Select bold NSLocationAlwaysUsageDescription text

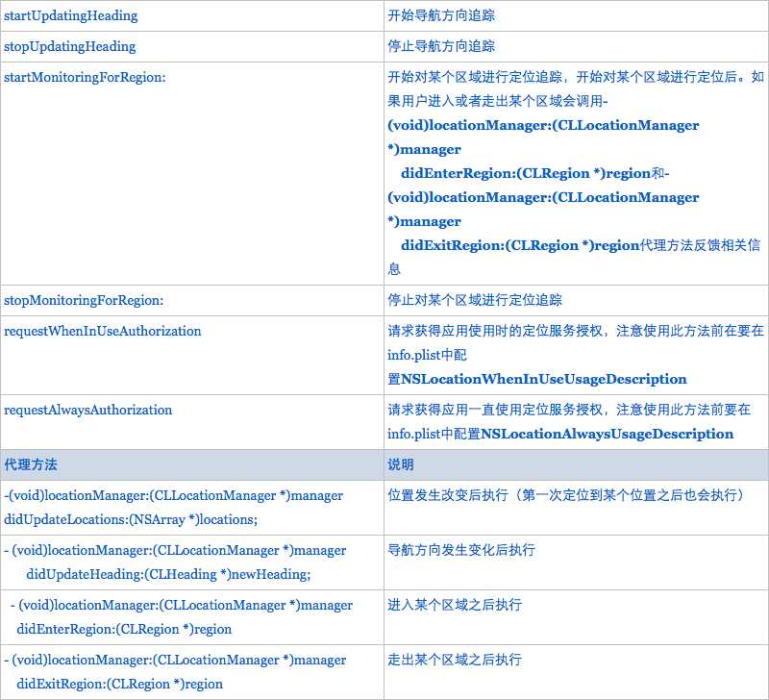608,434
